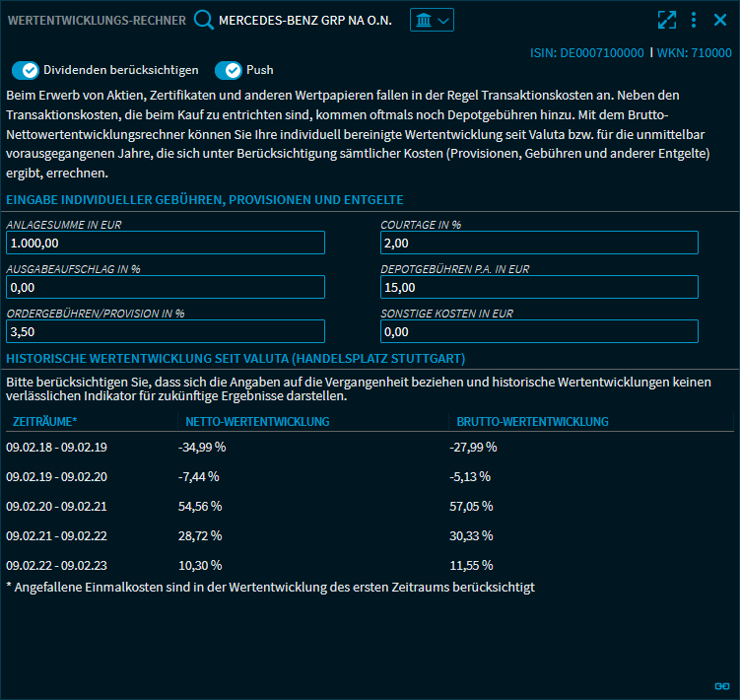This screenshot has height=700, width=740.
Task: Click the Mercedes-Benz GRP instrument name
Action: click(x=304, y=20)
